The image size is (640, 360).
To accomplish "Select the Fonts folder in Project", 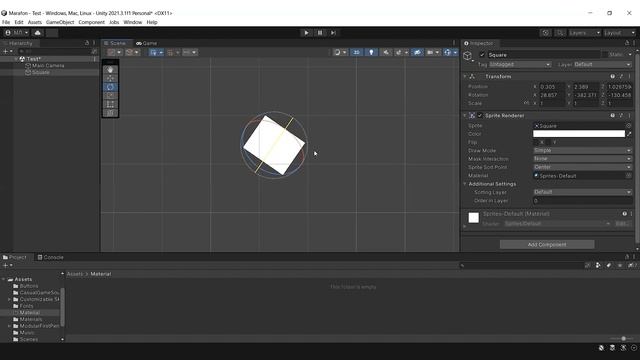I will point(26,306).
